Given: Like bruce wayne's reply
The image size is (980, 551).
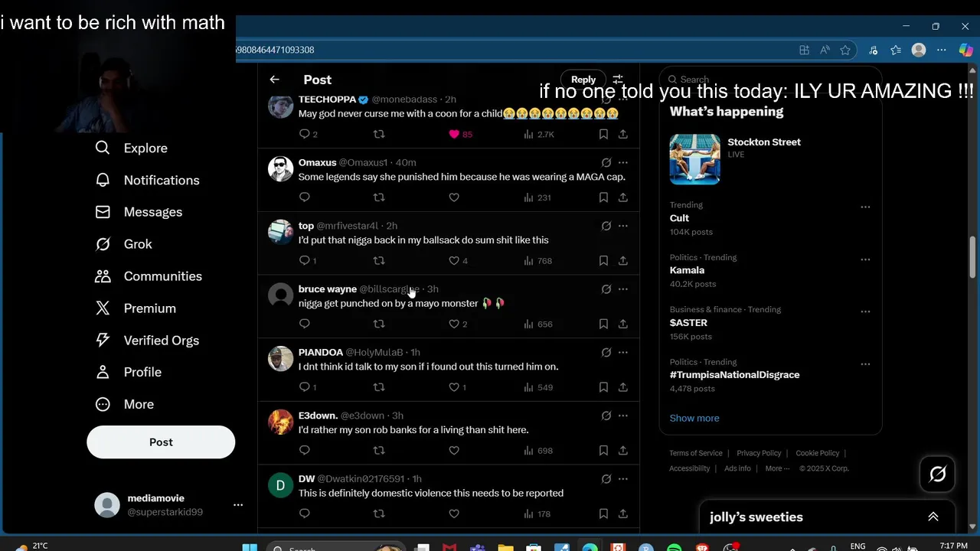Looking at the screenshot, I should tap(454, 324).
